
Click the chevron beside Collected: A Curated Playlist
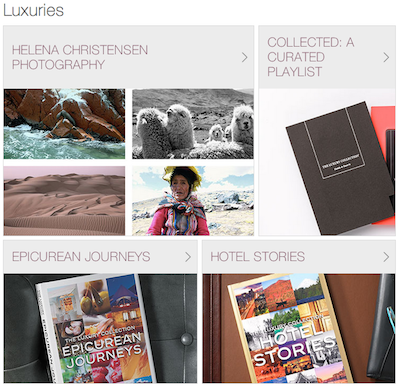point(386,57)
